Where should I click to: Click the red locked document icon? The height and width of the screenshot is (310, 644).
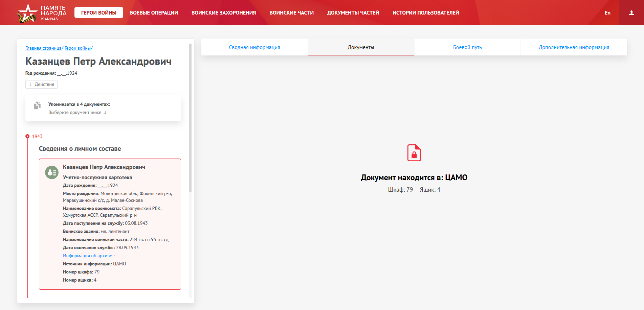[x=414, y=153]
